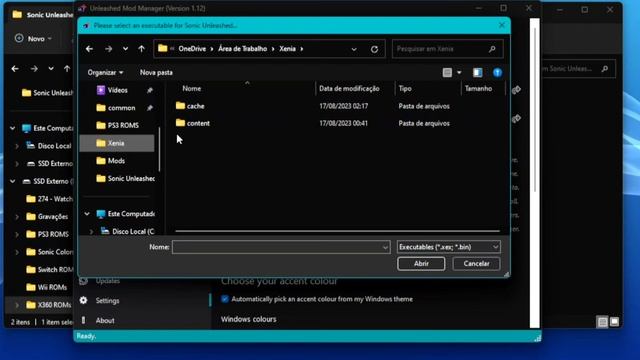Select Xenia in dialog sidebar
The image size is (640, 360).
click(x=117, y=143)
